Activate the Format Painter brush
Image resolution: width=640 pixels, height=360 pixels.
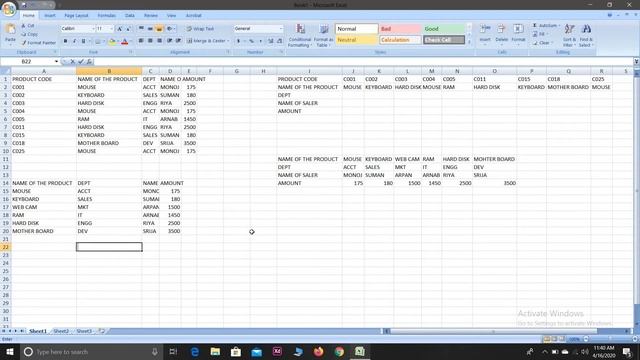coord(39,43)
